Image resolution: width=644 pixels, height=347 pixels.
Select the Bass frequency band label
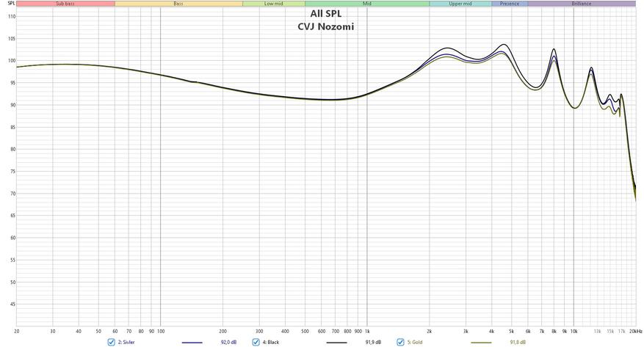tap(178, 4)
